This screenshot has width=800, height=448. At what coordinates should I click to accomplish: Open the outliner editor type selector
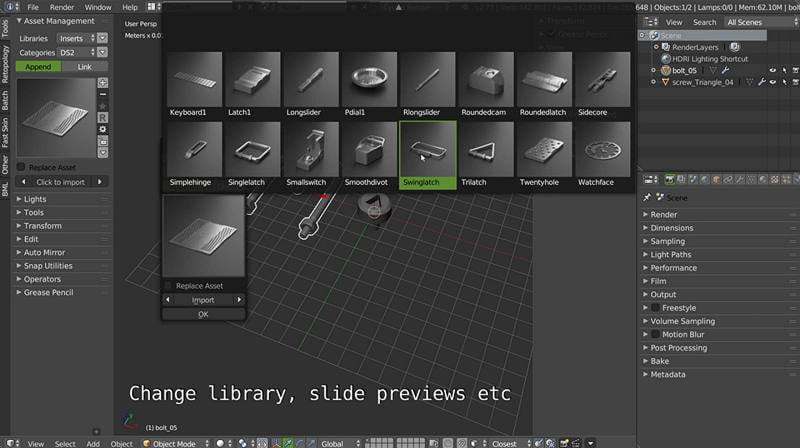(x=650, y=22)
